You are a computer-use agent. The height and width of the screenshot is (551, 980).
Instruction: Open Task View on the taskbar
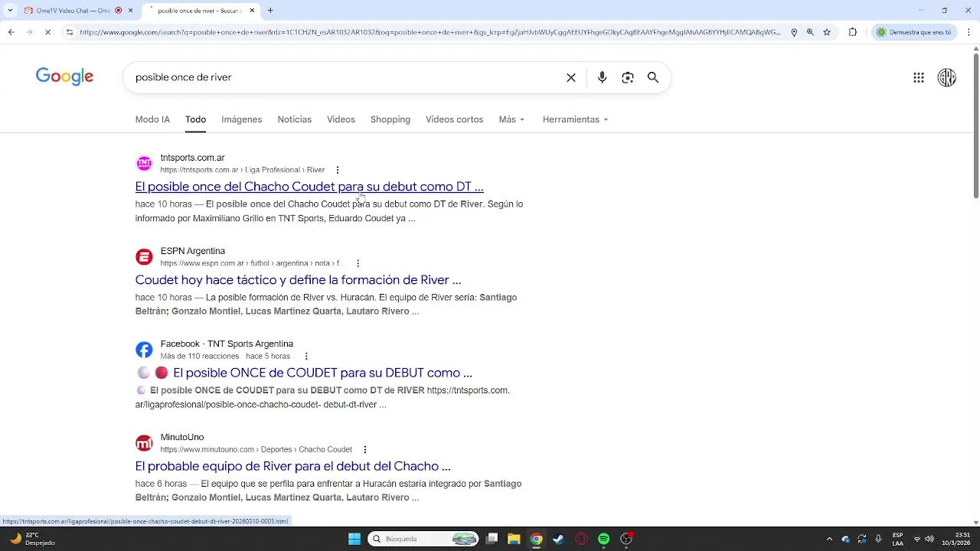pyautogui.click(x=492, y=539)
